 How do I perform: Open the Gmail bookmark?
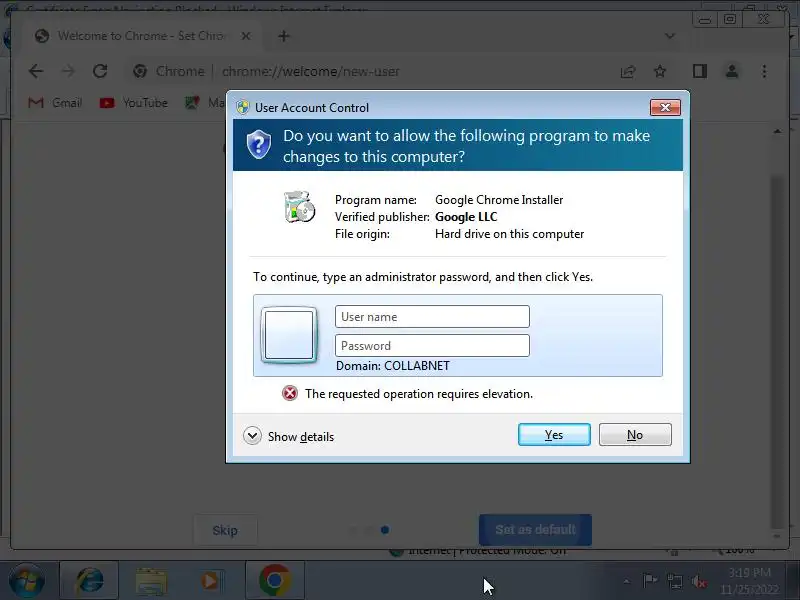pos(55,103)
